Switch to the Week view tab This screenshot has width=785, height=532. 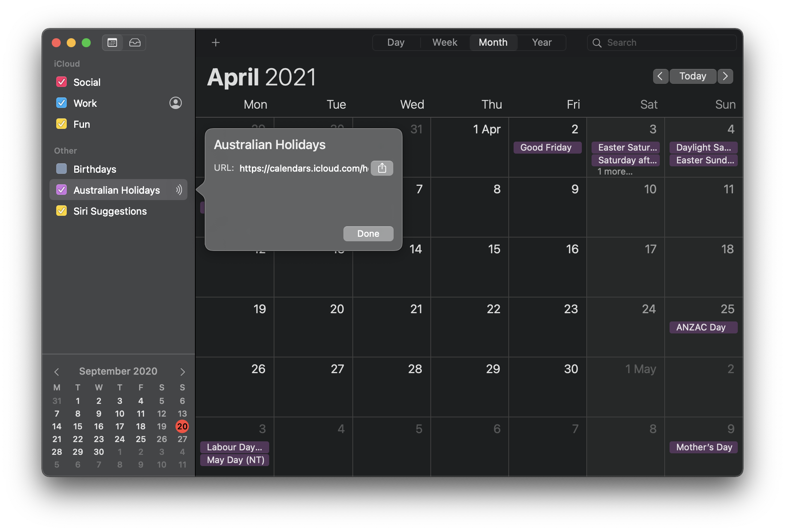click(445, 42)
